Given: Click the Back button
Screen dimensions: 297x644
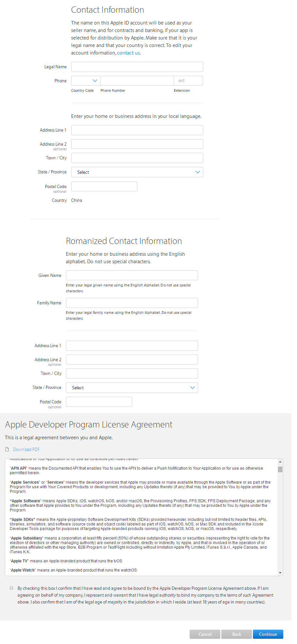Looking at the screenshot, I should (x=237, y=634).
